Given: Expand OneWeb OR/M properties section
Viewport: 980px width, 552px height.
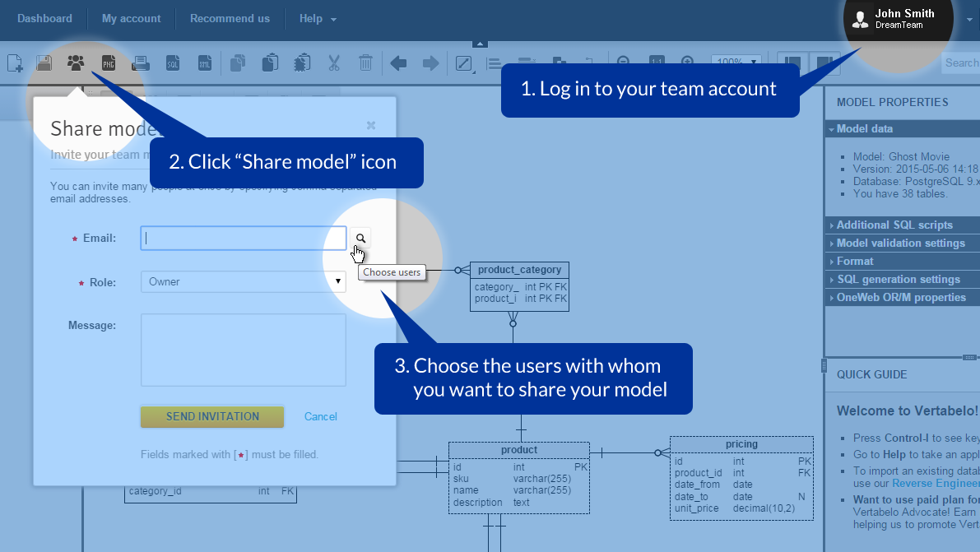Looking at the screenshot, I should coord(903,298).
